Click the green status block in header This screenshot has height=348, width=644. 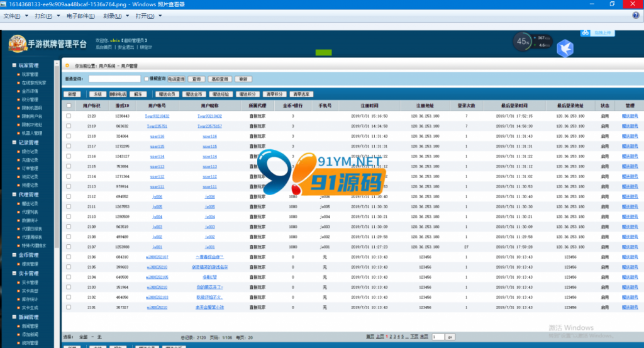(324, 53)
